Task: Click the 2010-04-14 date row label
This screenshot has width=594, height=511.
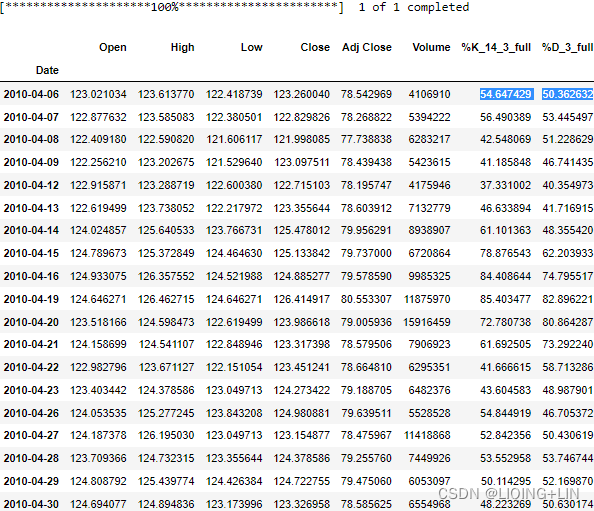Action: click(x=31, y=230)
